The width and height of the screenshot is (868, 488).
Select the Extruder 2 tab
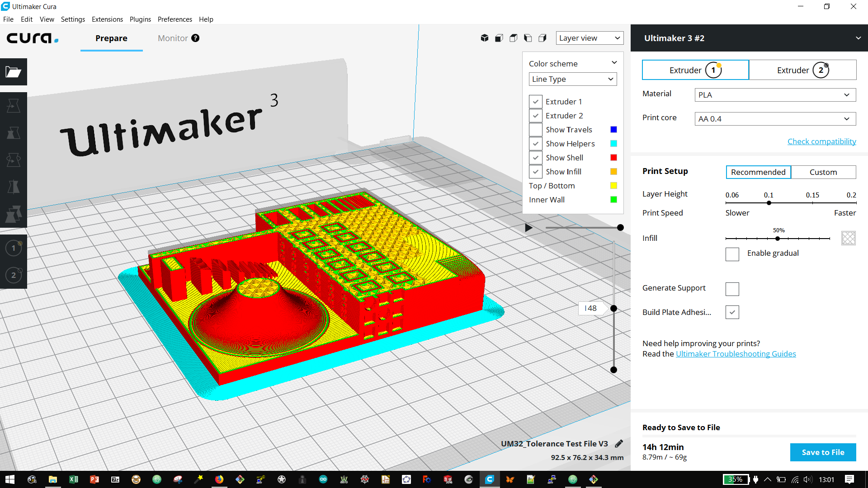click(803, 70)
